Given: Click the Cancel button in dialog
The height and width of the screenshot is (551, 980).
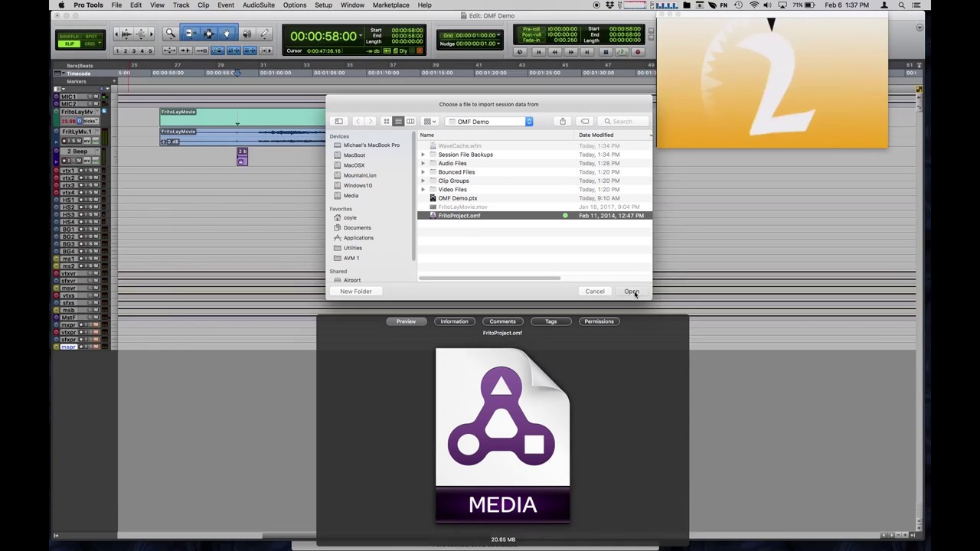Looking at the screenshot, I should click(x=595, y=292).
